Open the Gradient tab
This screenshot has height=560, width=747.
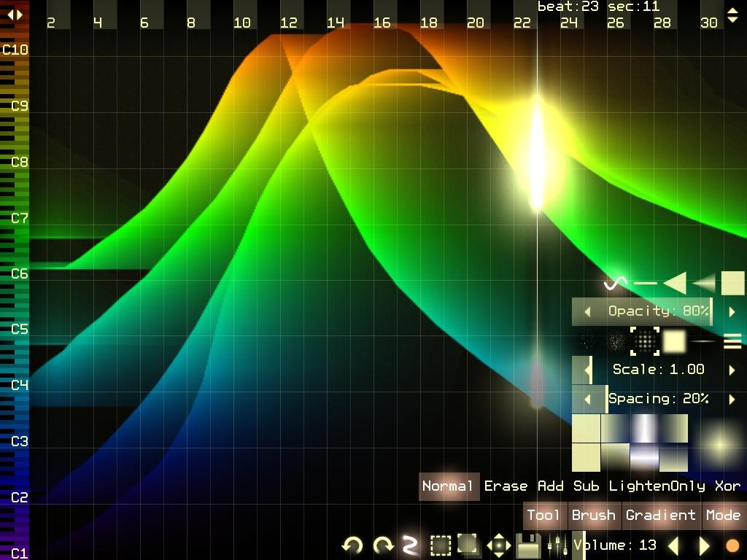click(x=661, y=516)
